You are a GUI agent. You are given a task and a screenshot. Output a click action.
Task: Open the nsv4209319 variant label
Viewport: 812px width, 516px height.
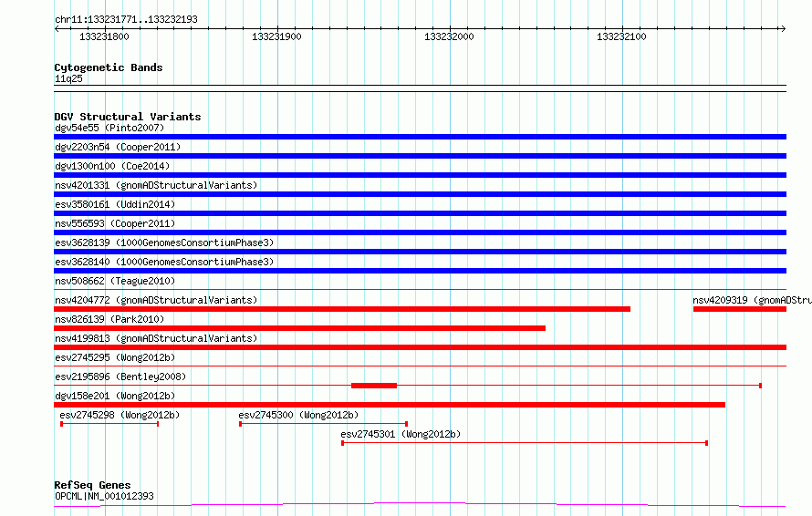752,300
